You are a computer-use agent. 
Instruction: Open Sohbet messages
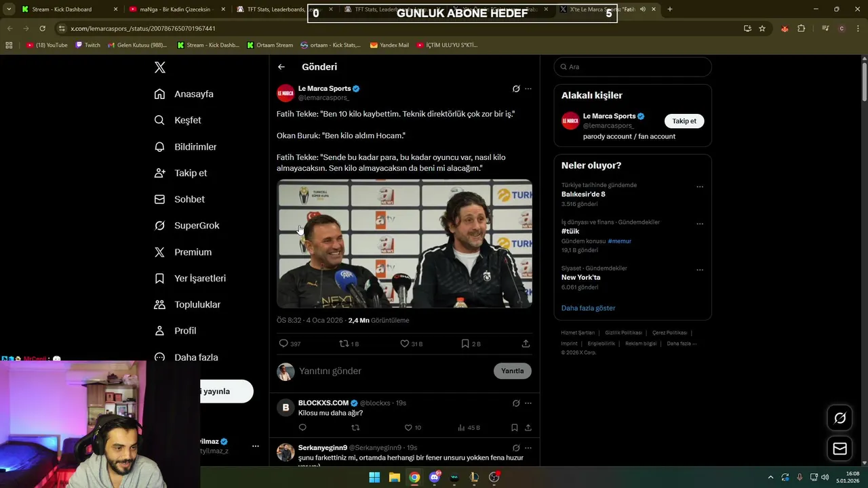click(179, 199)
